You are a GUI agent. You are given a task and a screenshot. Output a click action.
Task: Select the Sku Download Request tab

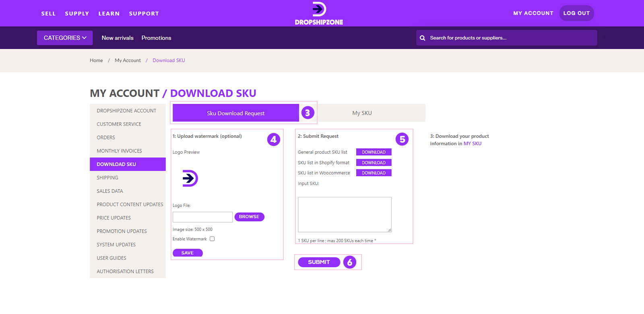pos(236,113)
